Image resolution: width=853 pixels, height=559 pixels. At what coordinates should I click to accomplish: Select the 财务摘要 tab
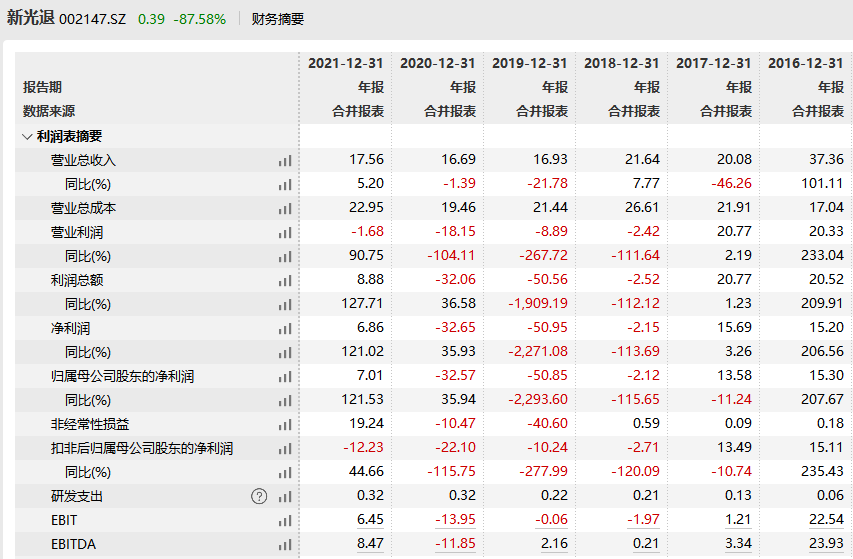[x=278, y=19]
